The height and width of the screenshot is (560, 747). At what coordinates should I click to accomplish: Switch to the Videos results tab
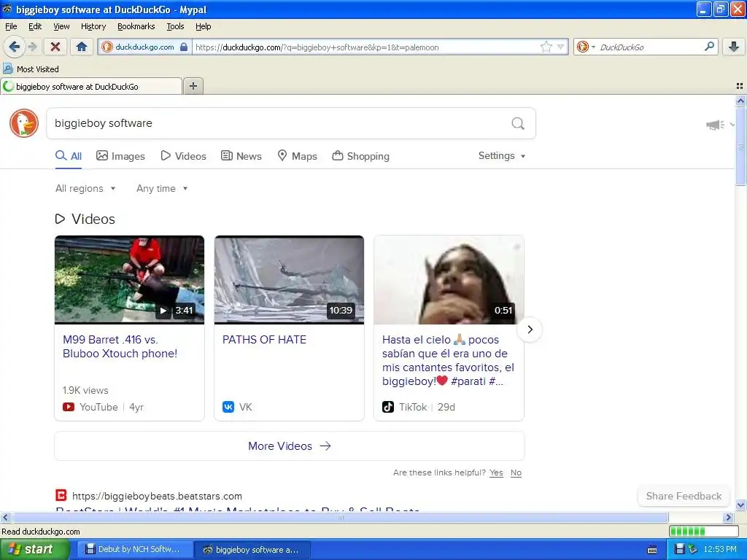click(183, 156)
